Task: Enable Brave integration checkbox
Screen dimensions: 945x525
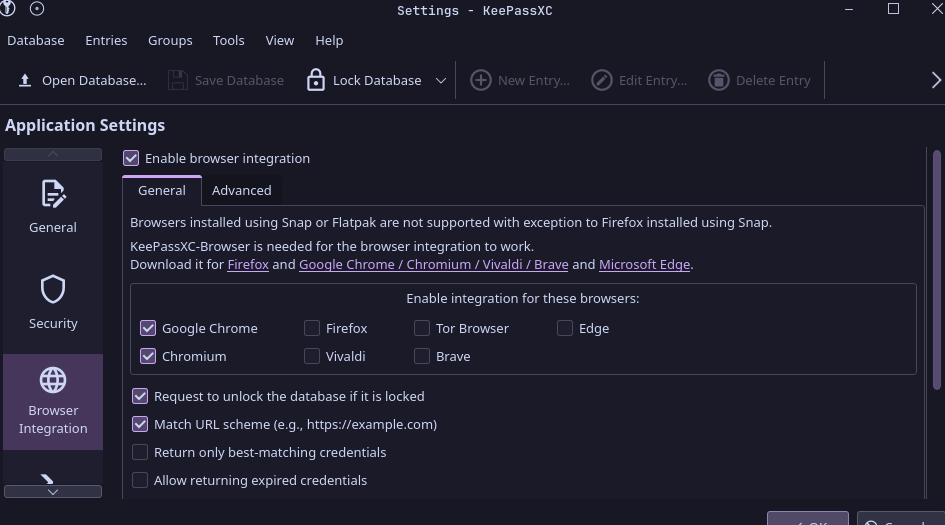Action: click(x=422, y=356)
